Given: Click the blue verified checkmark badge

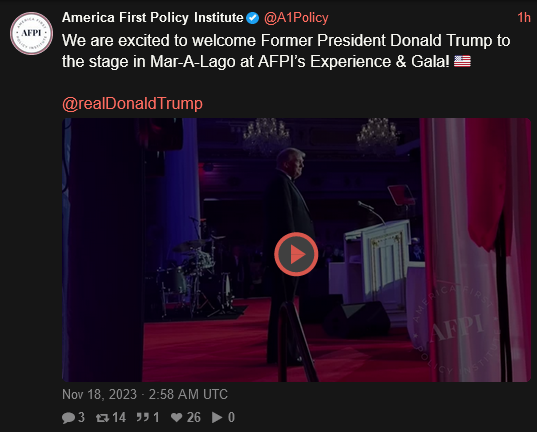Looking at the screenshot, I should tap(253, 18).
